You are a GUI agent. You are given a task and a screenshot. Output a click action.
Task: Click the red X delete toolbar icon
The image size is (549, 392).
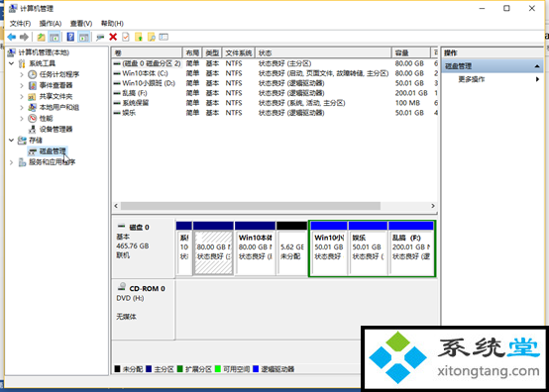(113, 37)
